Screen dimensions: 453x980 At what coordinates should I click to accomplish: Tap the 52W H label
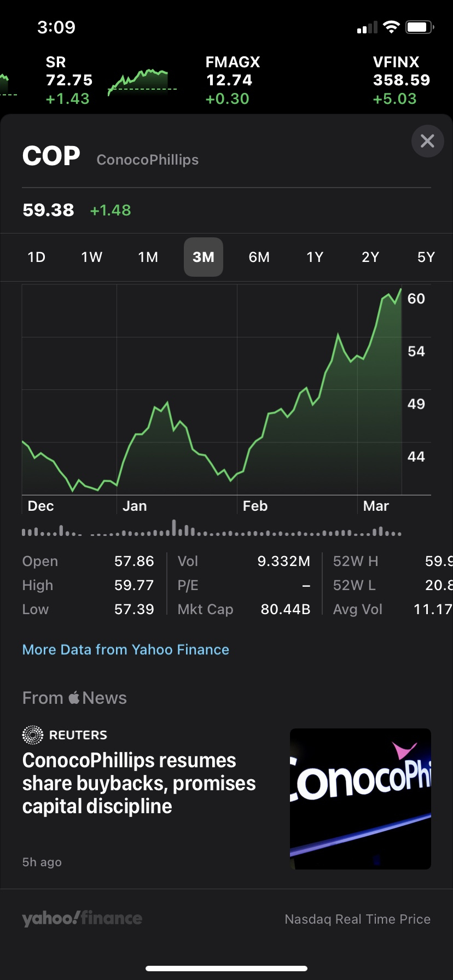(x=356, y=561)
